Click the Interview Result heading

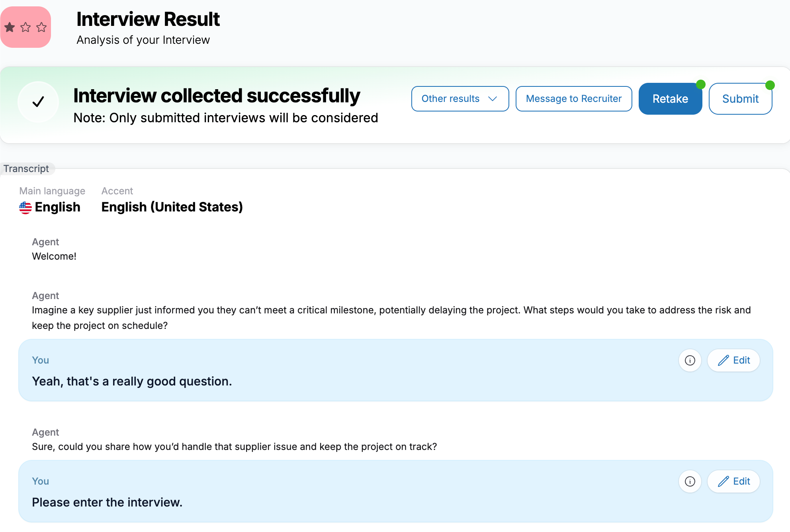coord(148,19)
